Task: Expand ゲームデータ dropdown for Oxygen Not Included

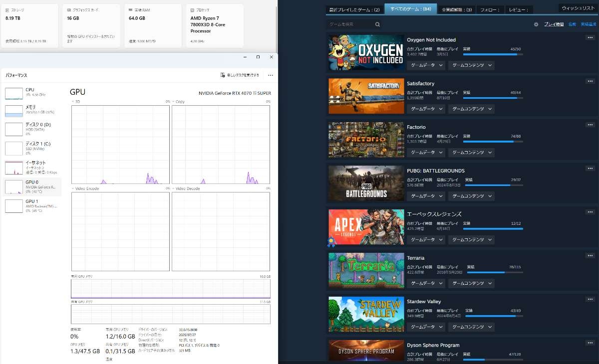Action: [x=426, y=65]
